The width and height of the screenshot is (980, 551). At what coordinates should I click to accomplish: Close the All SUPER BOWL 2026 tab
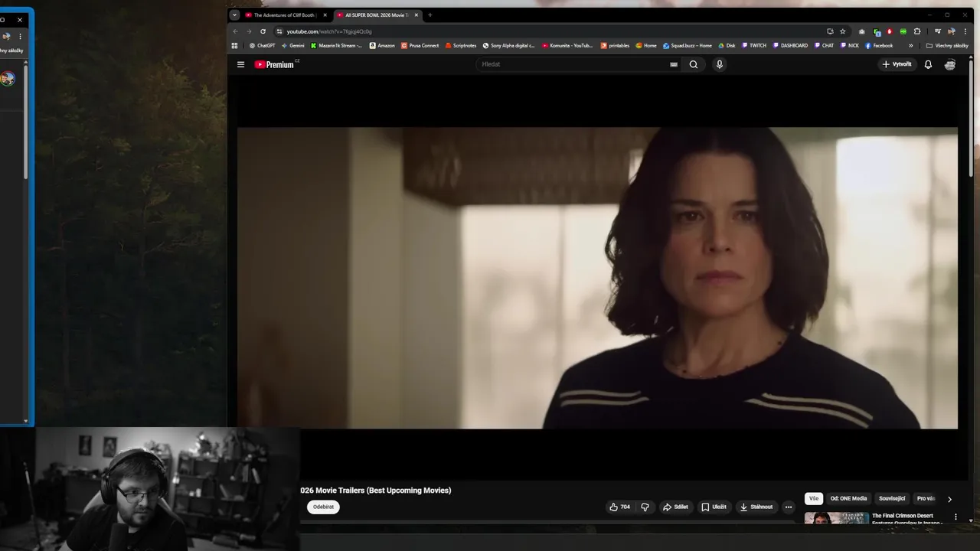pyautogui.click(x=416, y=15)
